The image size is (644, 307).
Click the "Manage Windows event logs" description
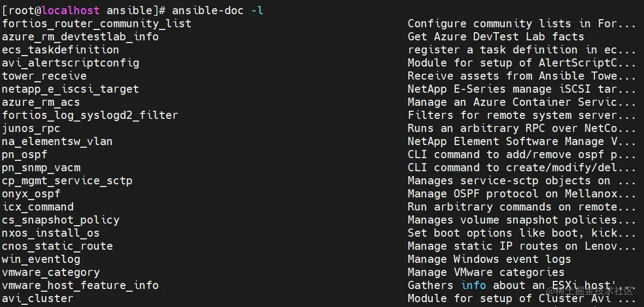tap(489, 259)
